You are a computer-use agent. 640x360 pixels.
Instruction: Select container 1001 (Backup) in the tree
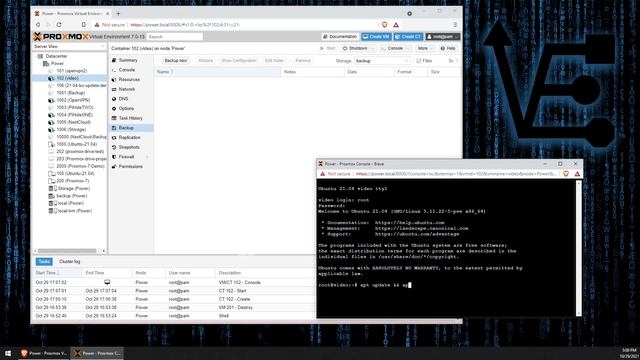pyautogui.click(x=70, y=93)
